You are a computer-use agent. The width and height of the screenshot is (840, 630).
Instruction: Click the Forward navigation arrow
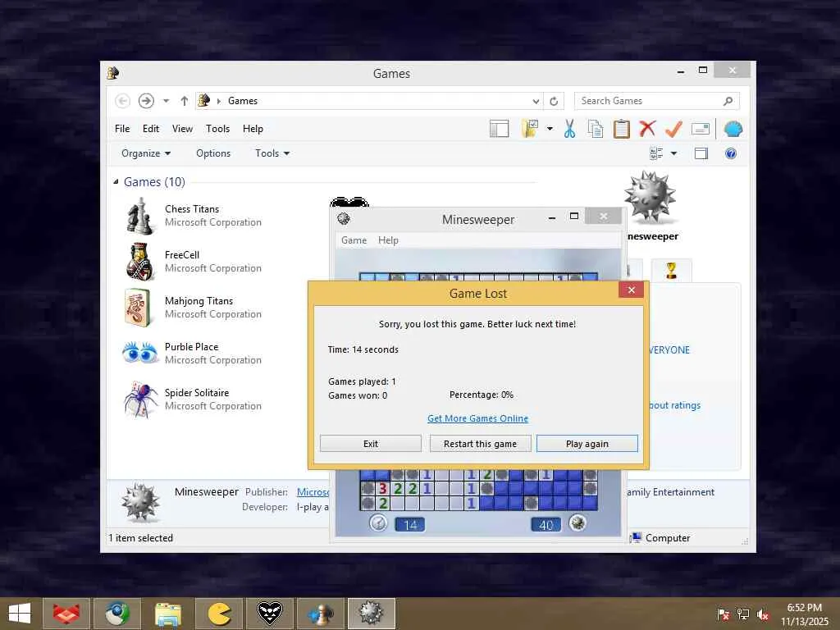146,101
